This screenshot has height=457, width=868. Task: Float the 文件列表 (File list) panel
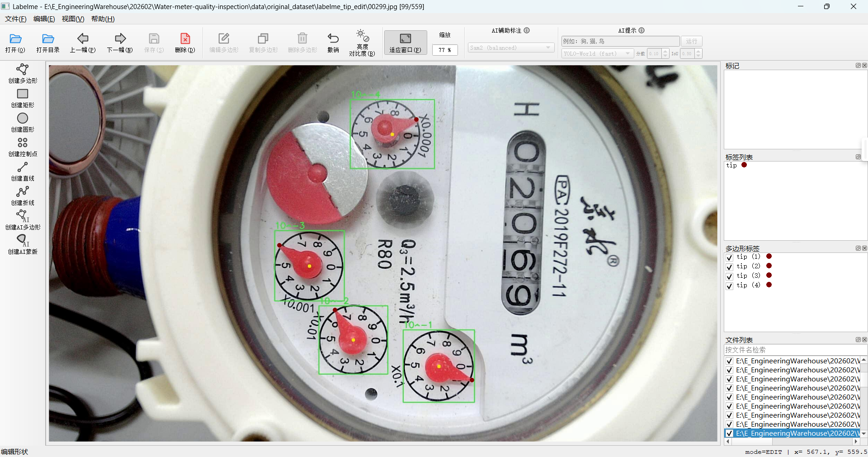click(858, 340)
